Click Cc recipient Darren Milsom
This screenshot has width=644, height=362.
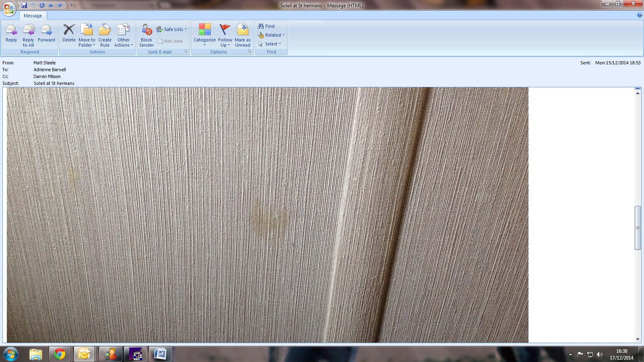47,76
